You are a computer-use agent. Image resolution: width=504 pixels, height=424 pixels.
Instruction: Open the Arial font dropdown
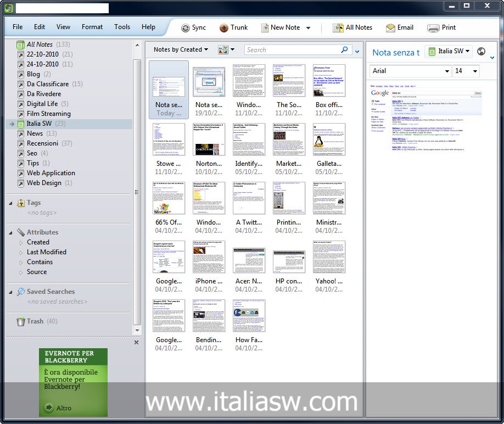point(411,71)
